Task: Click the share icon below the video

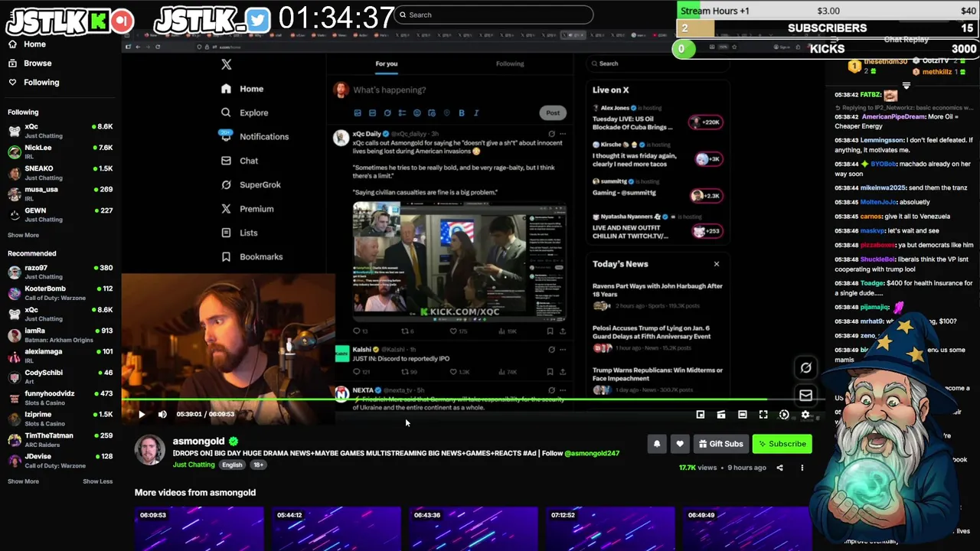Action: [x=779, y=468]
